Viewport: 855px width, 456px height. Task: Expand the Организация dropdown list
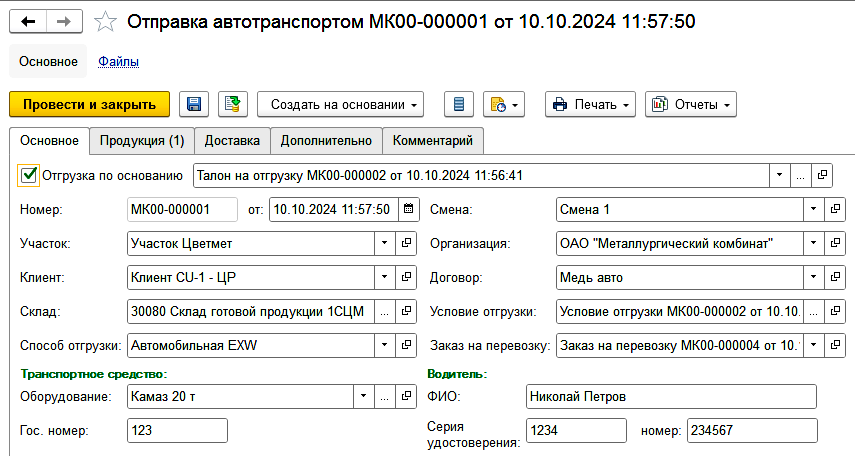click(812, 243)
